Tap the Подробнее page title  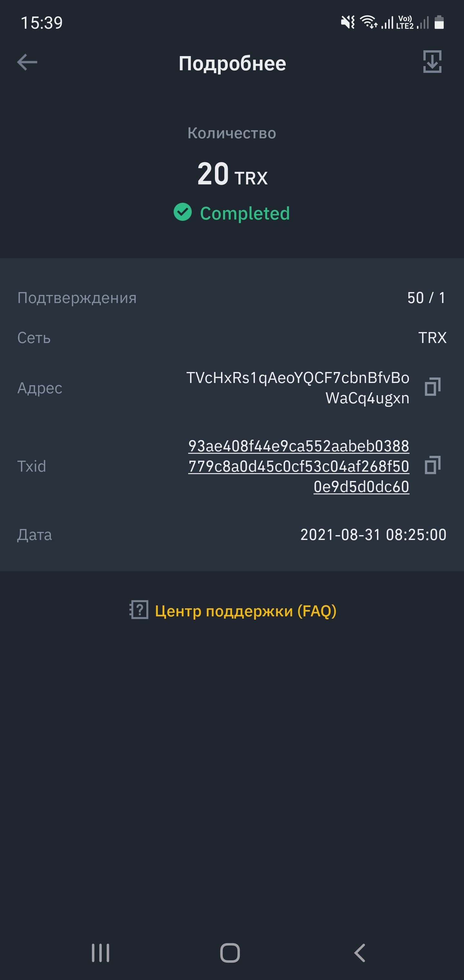[232, 63]
